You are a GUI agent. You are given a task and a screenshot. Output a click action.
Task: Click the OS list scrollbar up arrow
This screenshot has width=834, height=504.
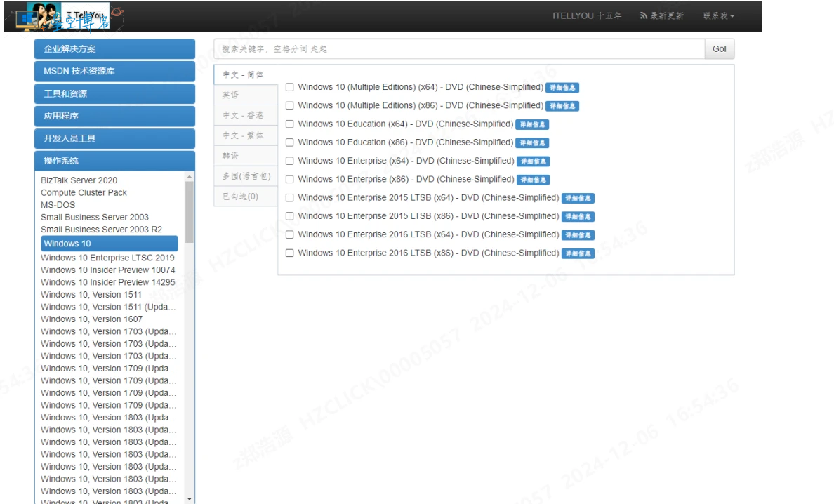[190, 176]
